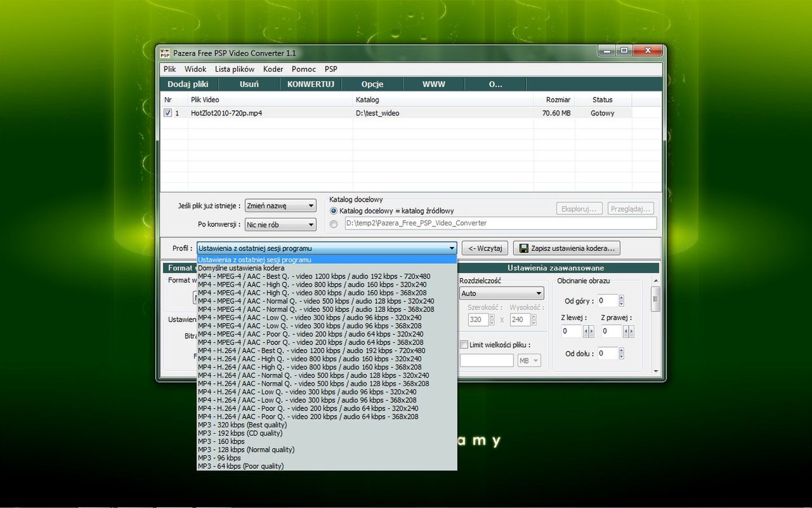Screen dimensions: 812x508
Task: Open the MB unit dropdown
Action: click(x=529, y=361)
